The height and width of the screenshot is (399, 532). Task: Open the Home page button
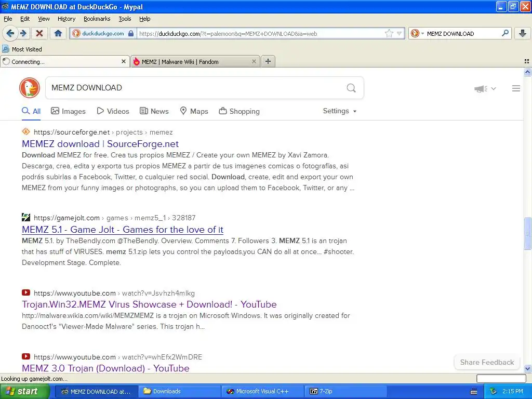tap(58, 33)
